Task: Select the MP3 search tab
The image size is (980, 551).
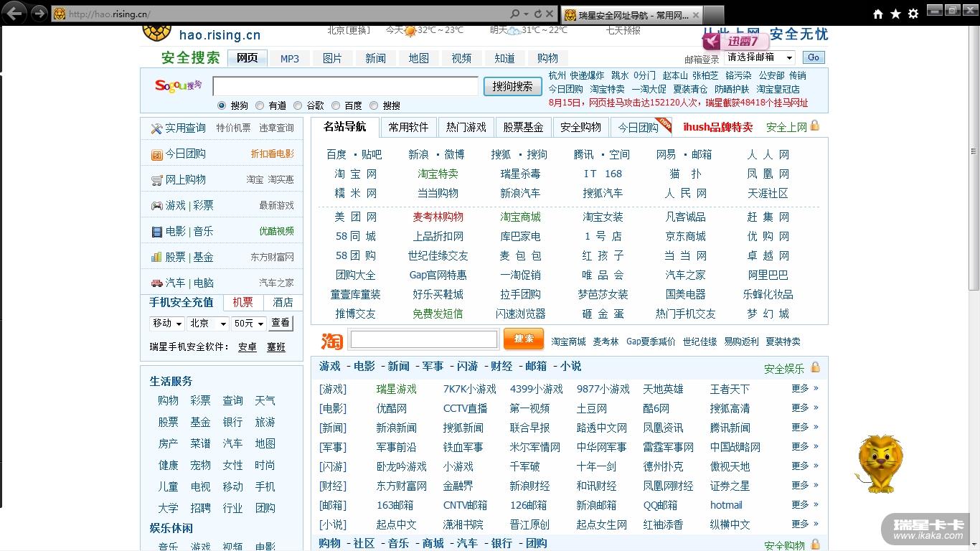Action: click(290, 58)
